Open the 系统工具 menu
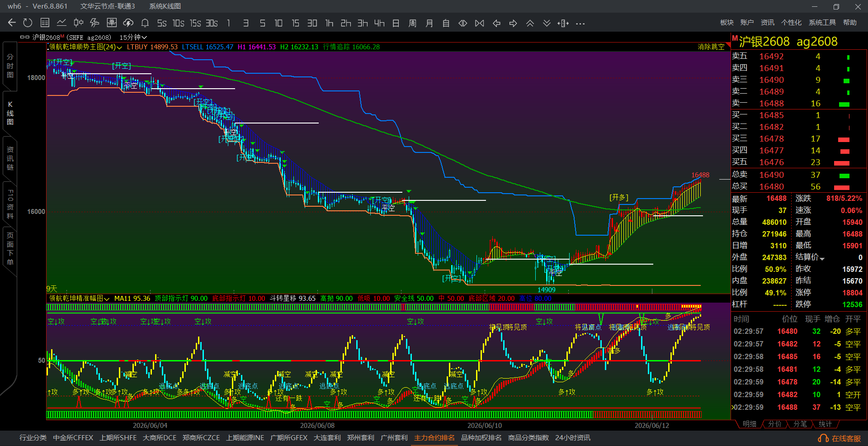This screenshot has height=446, width=868. (822, 23)
